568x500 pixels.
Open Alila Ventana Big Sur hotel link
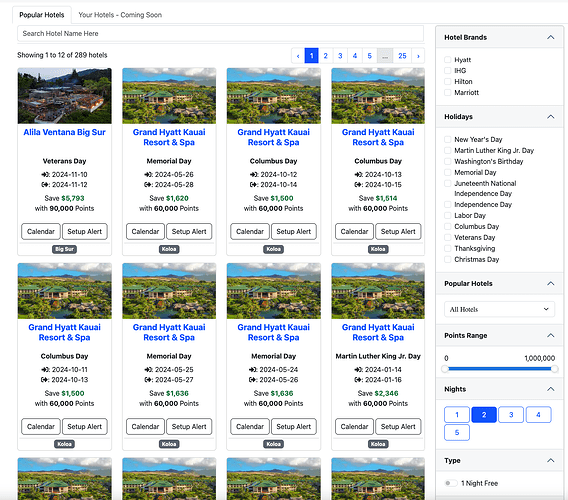pos(64,132)
